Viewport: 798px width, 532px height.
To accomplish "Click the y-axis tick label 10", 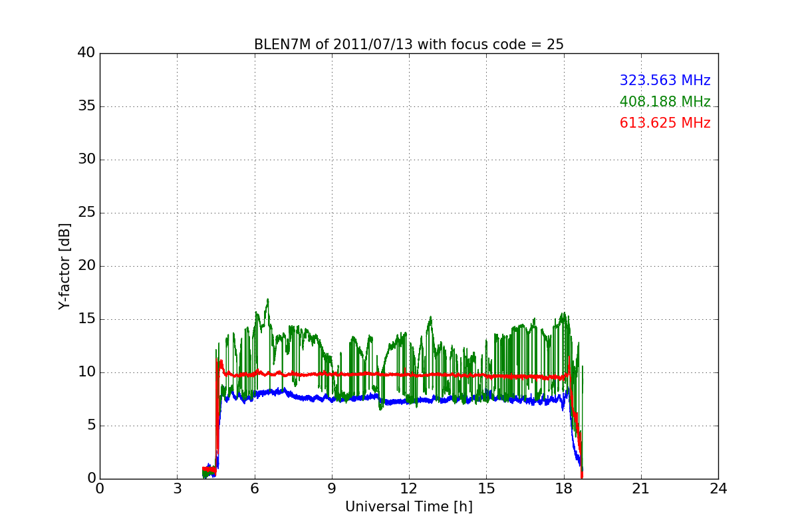I will (x=86, y=372).
